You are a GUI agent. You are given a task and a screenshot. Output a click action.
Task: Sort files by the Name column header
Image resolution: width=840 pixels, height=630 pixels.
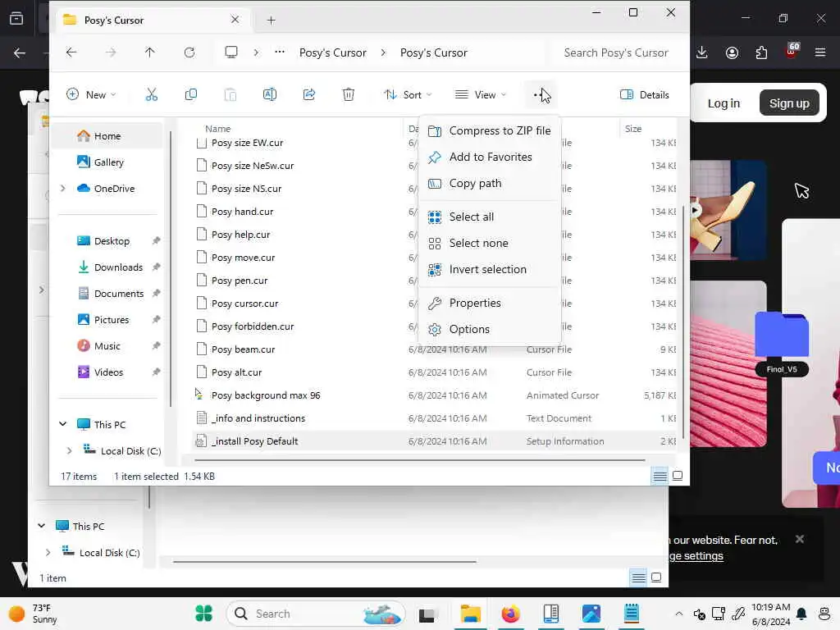pos(217,129)
